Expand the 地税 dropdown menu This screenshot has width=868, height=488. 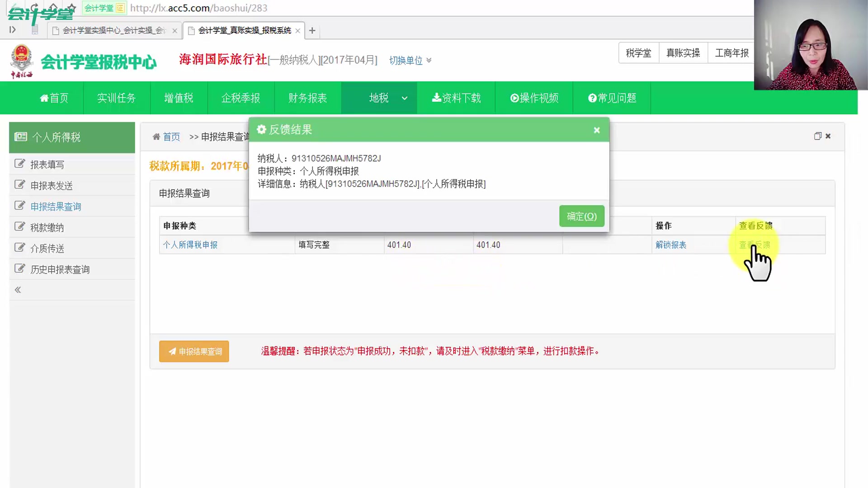point(405,98)
